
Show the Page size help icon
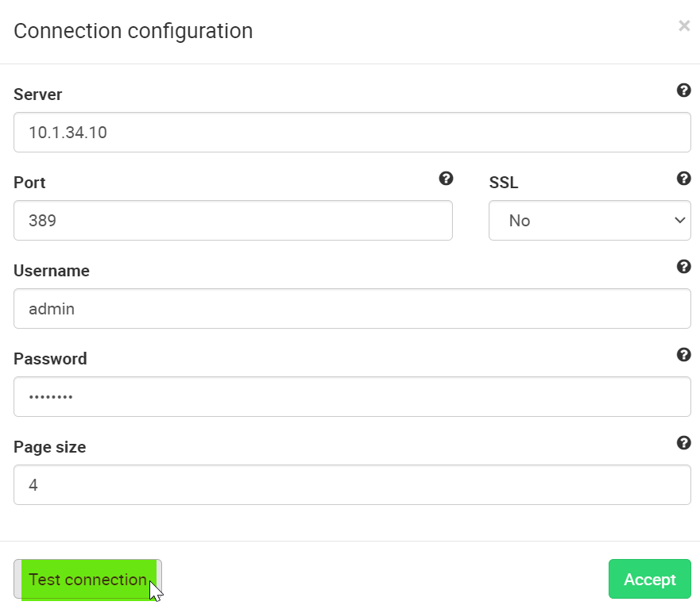683,443
